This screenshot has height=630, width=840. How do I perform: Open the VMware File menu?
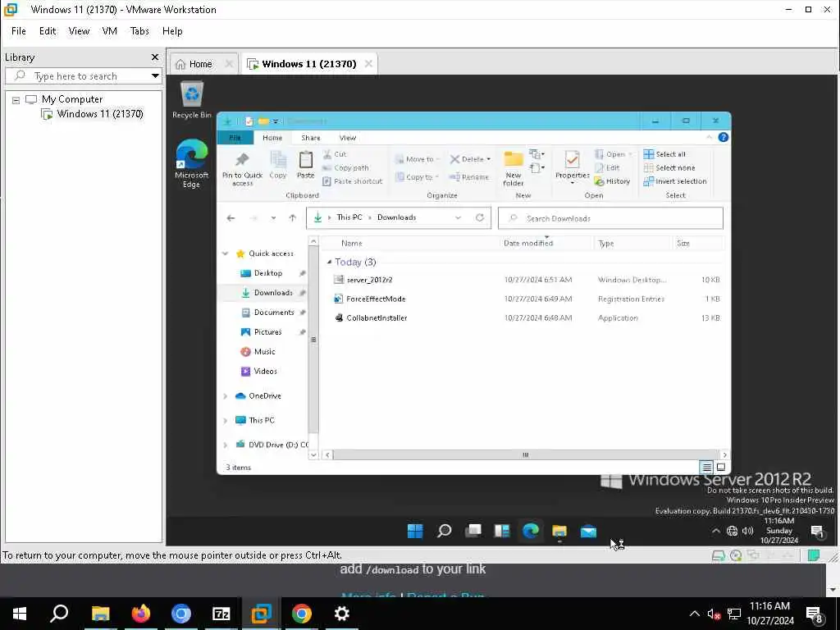[x=19, y=31]
